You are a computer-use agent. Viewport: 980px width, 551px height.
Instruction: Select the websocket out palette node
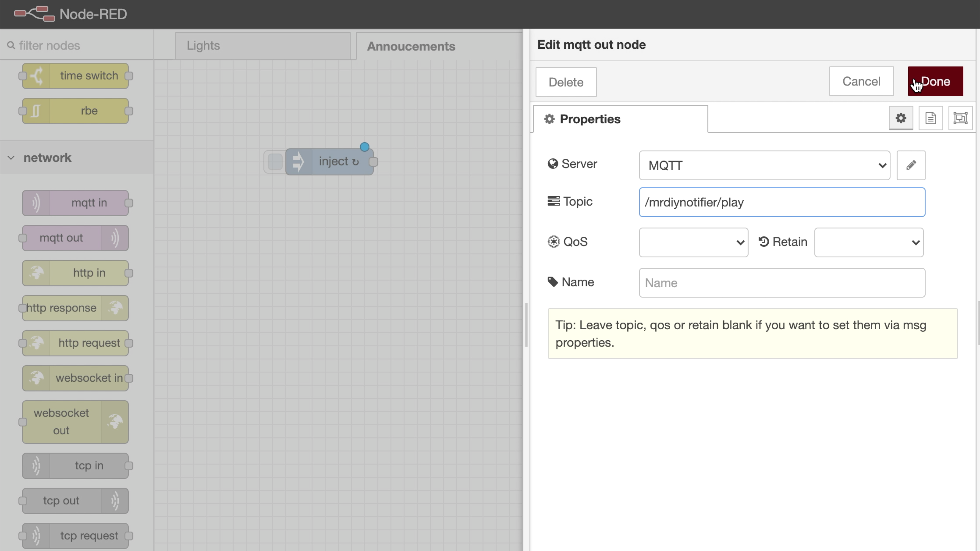[75, 422]
